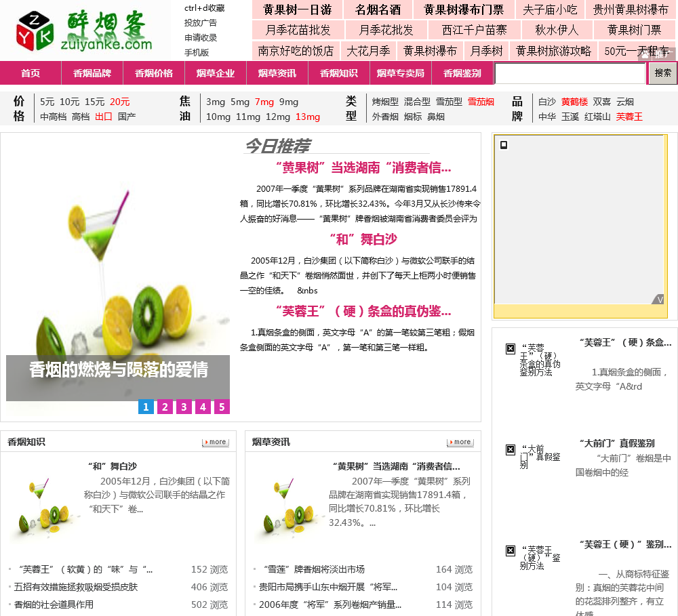678x616 pixels.
Task: Filter tar by 10mg
Action: tap(218, 117)
